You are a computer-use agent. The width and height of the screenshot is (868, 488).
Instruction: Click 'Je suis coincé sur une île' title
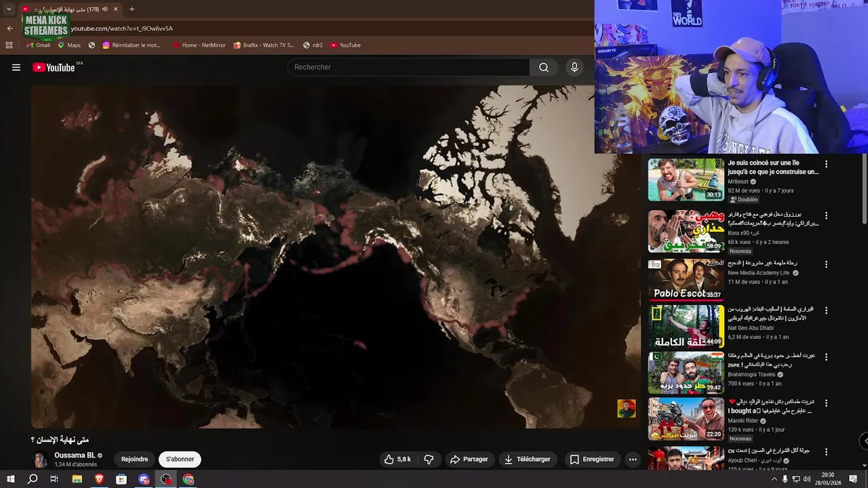773,167
